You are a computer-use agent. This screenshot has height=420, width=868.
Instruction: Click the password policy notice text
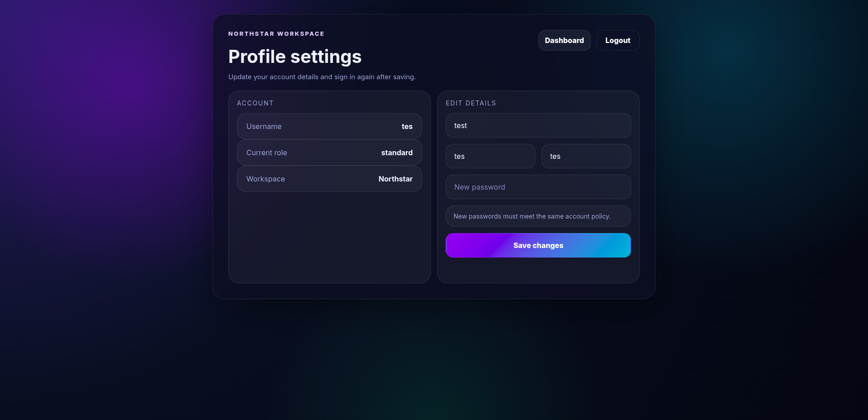point(532,216)
